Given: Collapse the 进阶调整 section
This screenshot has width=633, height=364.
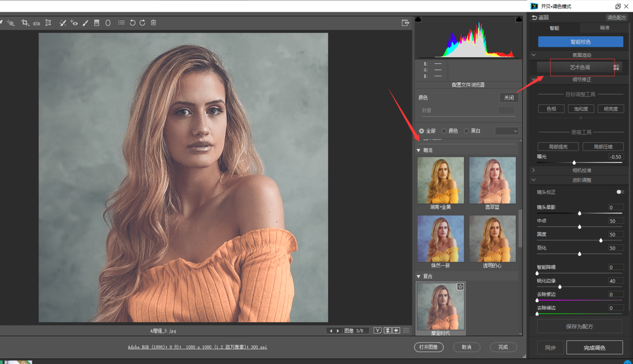Looking at the screenshot, I should click(x=533, y=180).
